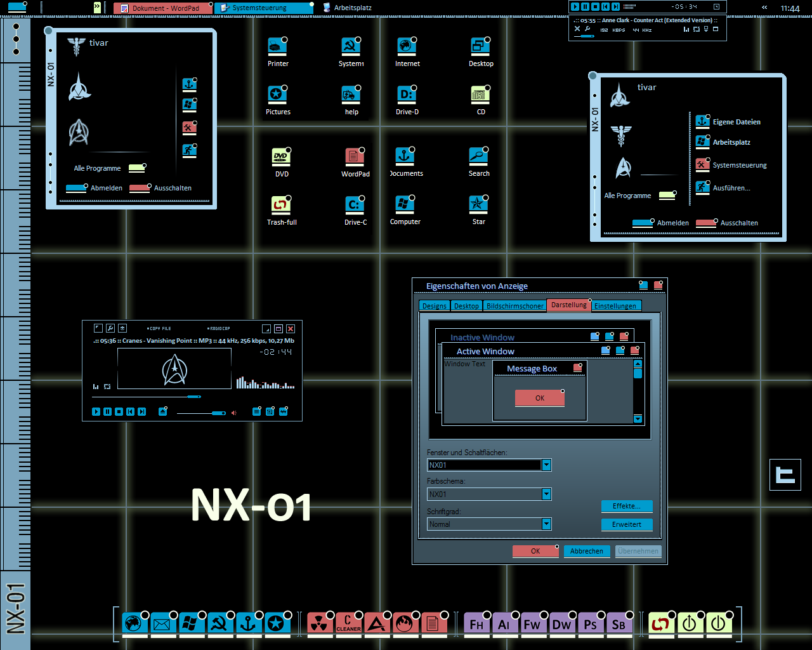812x650 pixels.
Task: Launch DW (Dreamweaver) from the dock
Action: tap(561, 625)
